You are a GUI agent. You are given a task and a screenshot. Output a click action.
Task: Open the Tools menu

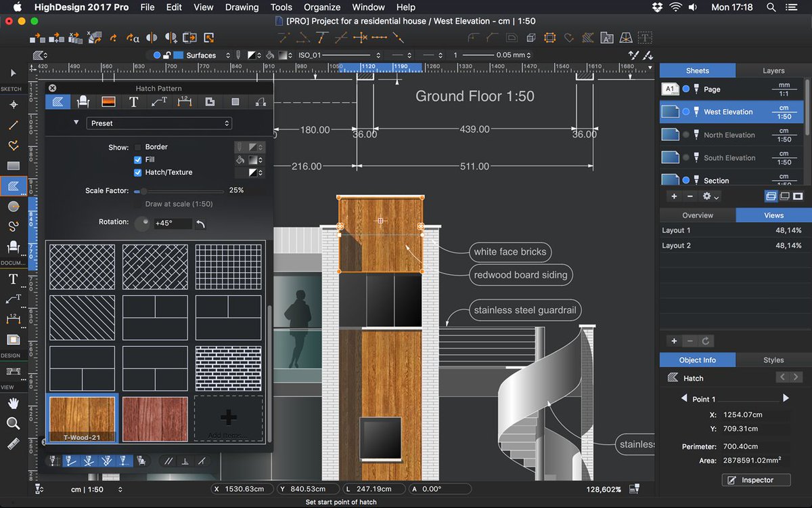(x=281, y=7)
